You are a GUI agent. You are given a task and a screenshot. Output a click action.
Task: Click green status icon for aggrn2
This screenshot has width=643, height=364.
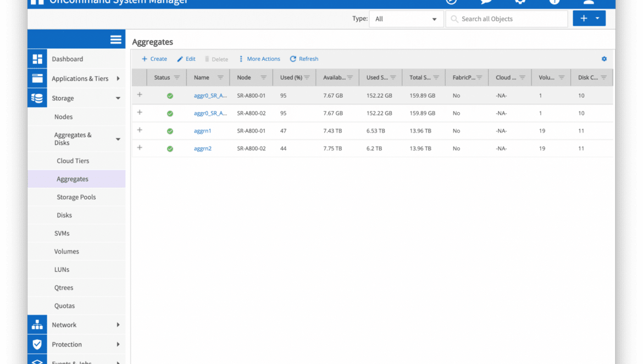170,149
